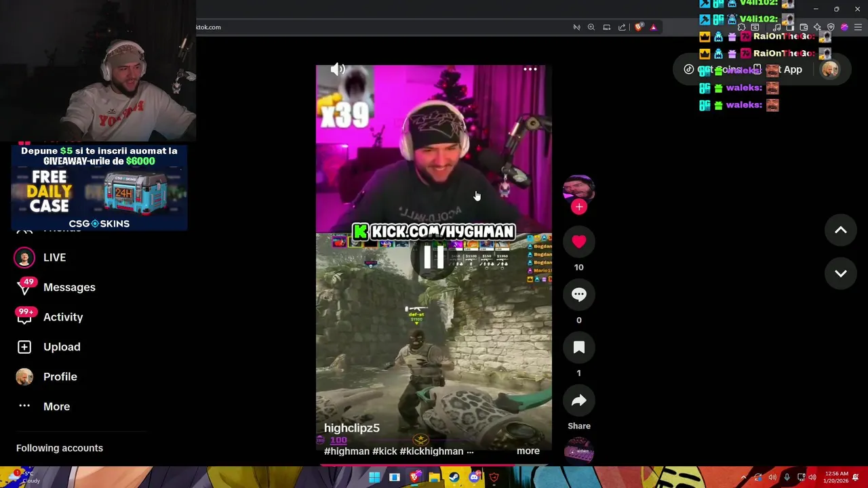
Task: Open Brave hamburger main menu
Action: point(858,27)
